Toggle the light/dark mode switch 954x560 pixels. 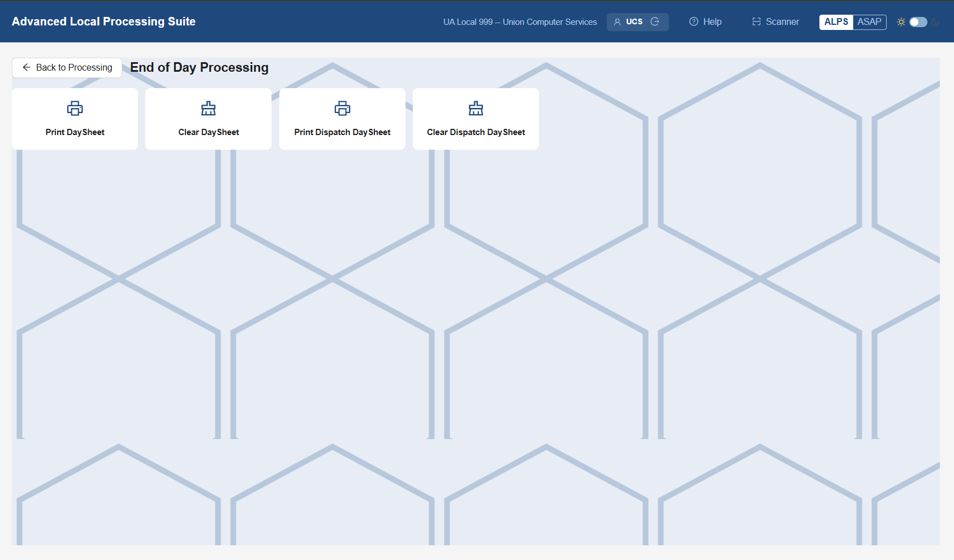918,22
